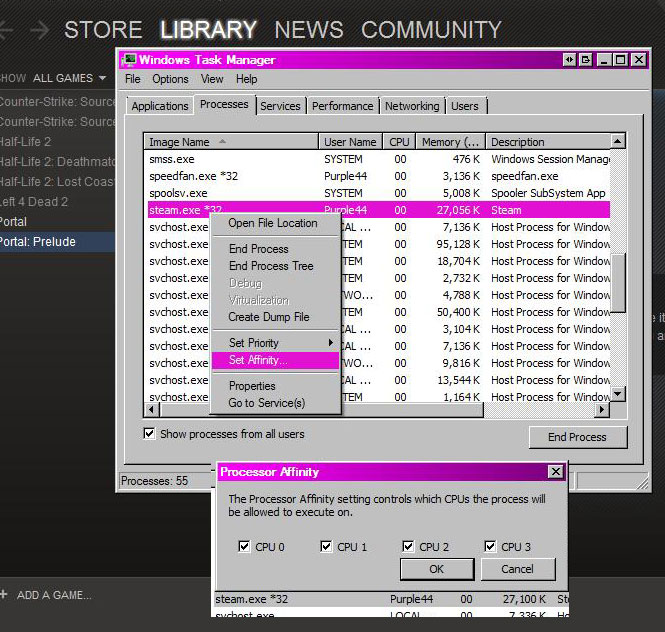Click the horizontal scroll right arrow

pos(602,410)
